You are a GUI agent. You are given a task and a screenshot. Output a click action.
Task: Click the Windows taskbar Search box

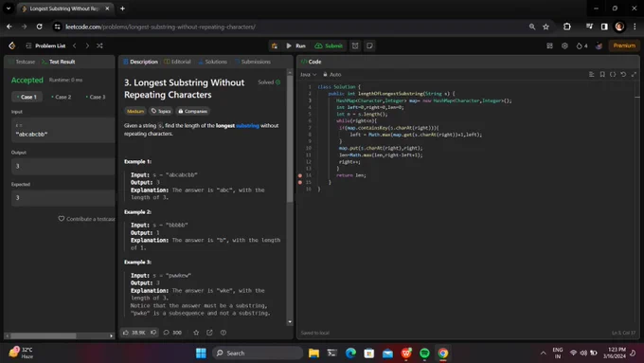tap(258, 353)
